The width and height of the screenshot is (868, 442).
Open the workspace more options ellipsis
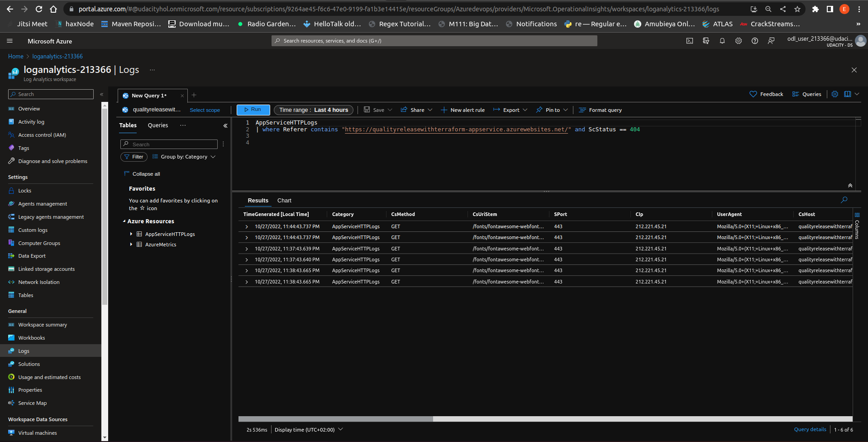[152, 70]
